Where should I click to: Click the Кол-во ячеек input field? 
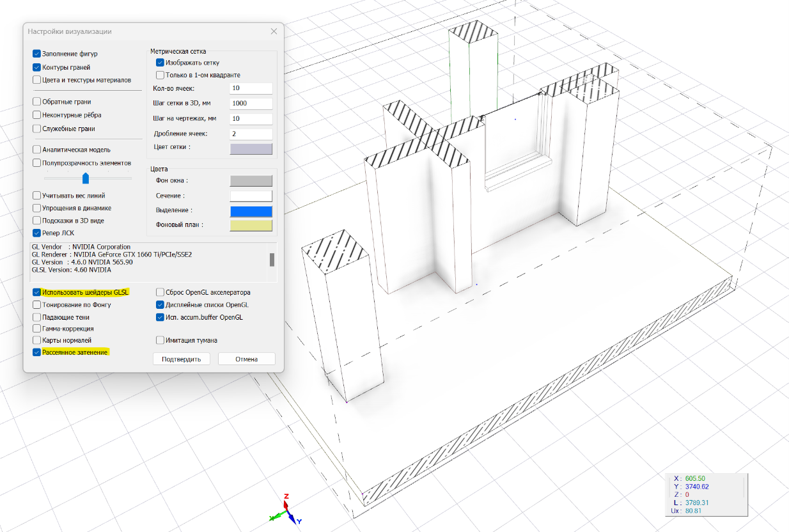(x=251, y=88)
